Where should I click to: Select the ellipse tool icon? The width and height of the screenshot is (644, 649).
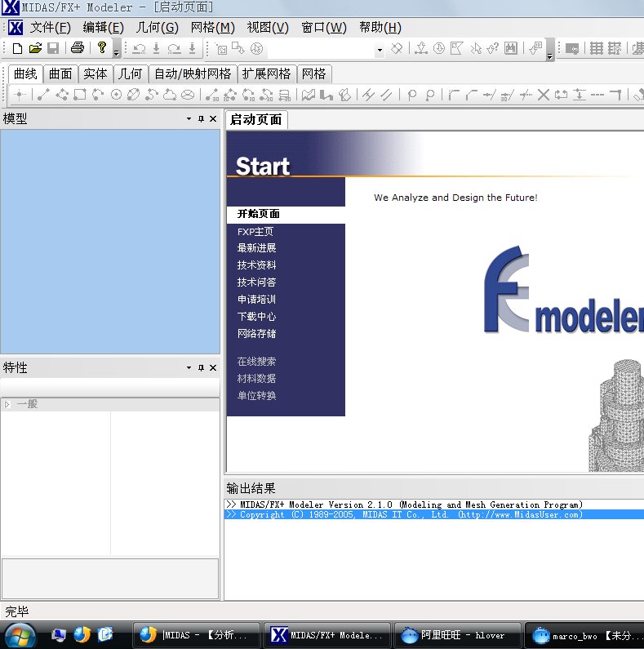coord(134,95)
